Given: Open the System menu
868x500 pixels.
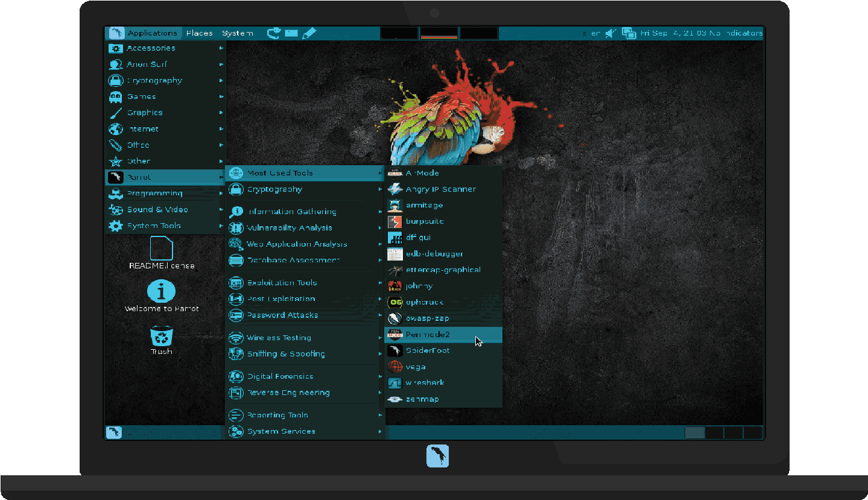Looking at the screenshot, I should click(237, 33).
